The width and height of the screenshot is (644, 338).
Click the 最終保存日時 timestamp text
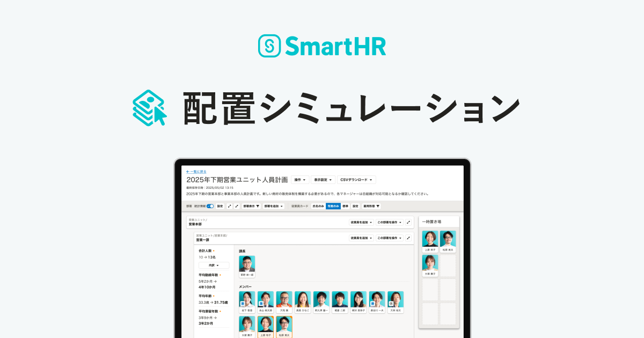(x=210, y=188)
